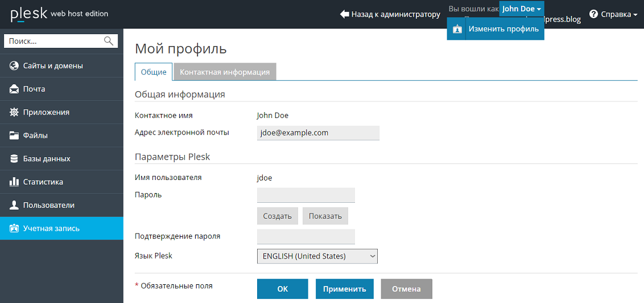Click the Пароль input field
Viewport: 644px width, 303px height.
click(x=306, y=195)
